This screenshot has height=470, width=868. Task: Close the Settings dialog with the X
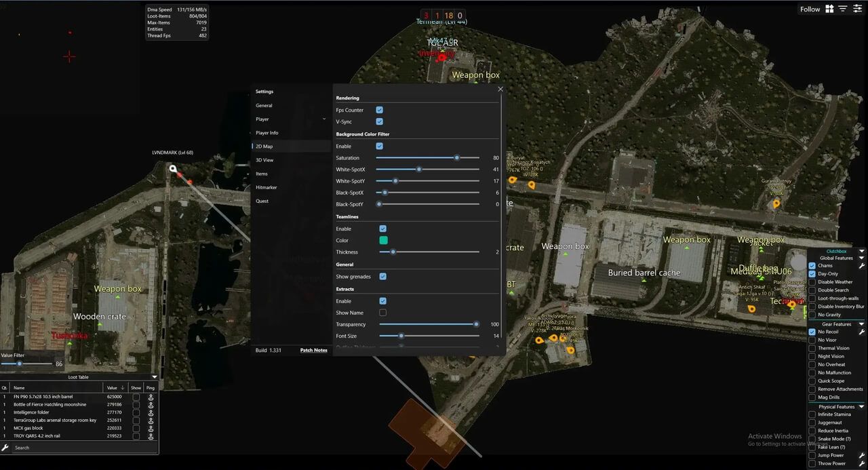(500, 89)
